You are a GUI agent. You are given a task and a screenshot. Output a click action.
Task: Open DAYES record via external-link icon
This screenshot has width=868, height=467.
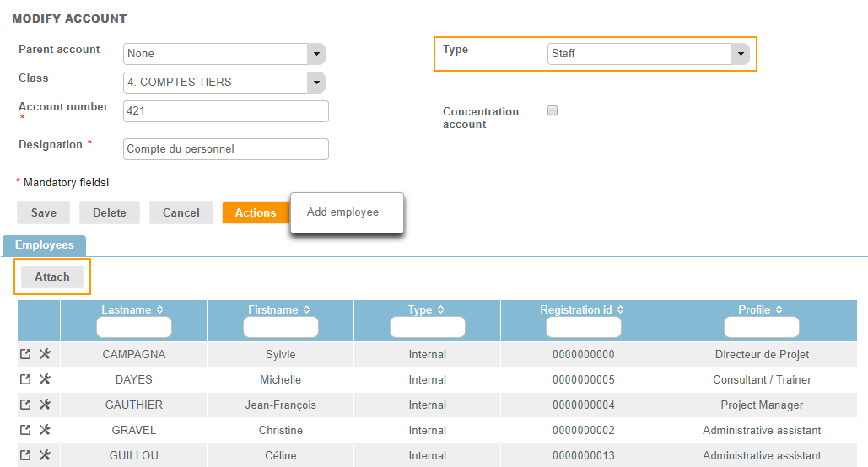click(x=25, y=380)
